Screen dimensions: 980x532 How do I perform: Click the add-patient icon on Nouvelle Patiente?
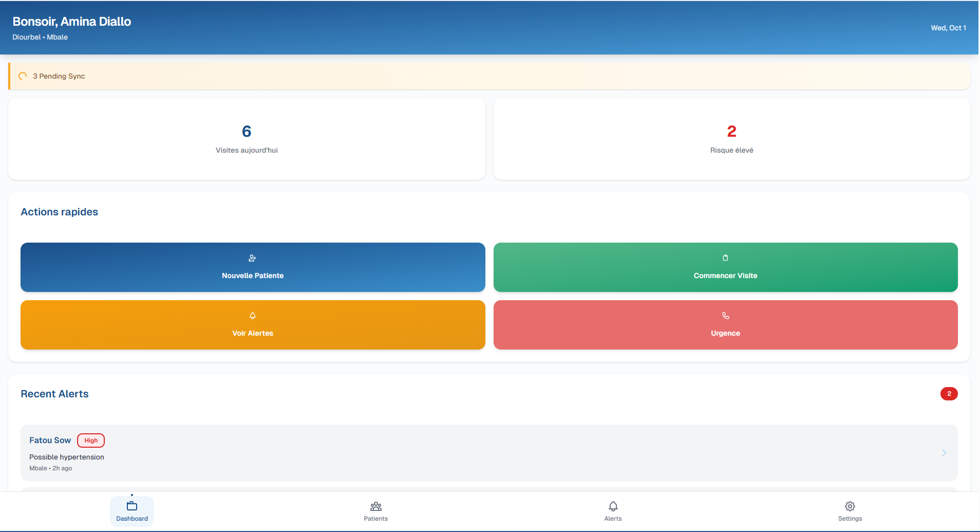[252, 259]
